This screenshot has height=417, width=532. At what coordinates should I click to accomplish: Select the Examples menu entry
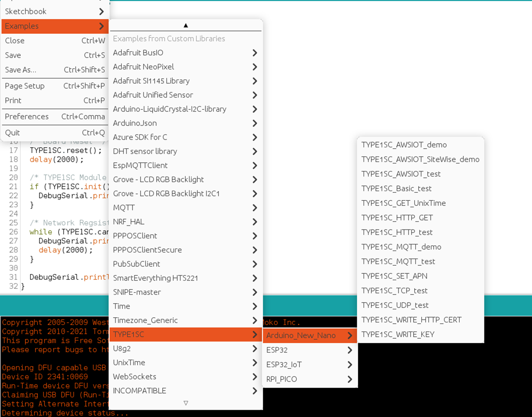(x=55, y=26)
